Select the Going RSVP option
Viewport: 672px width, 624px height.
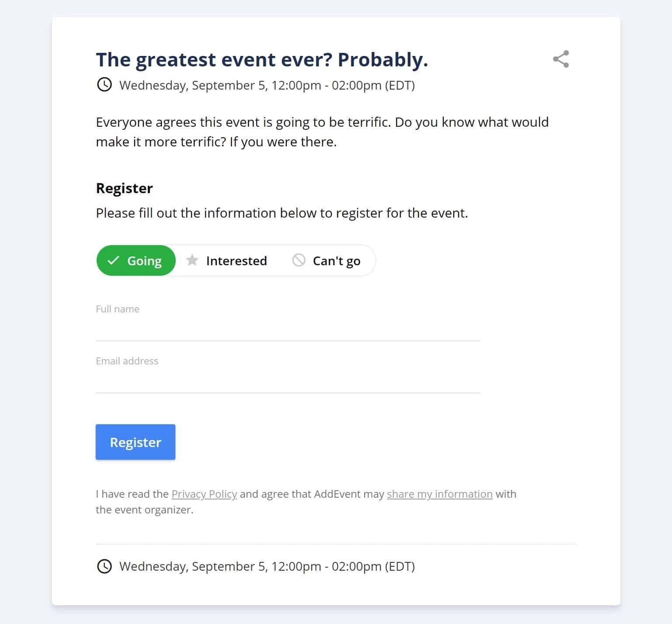tap(136, 260)
